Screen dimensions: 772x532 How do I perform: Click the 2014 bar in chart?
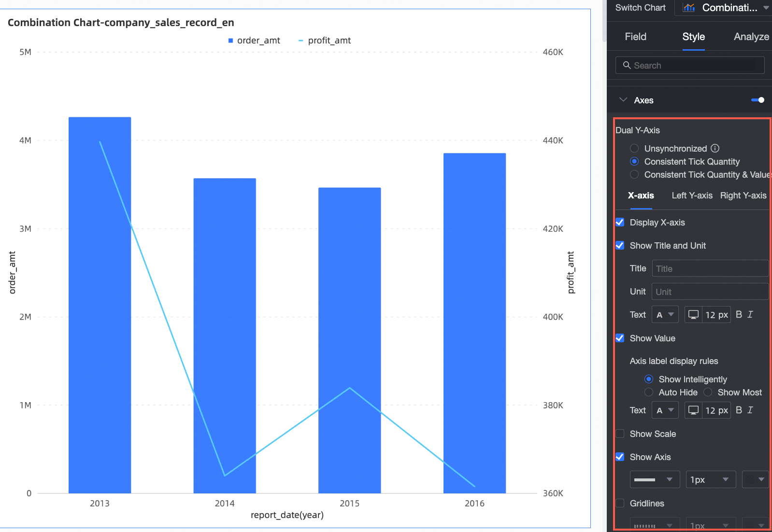pyautogui.click(x=225, y=336)
